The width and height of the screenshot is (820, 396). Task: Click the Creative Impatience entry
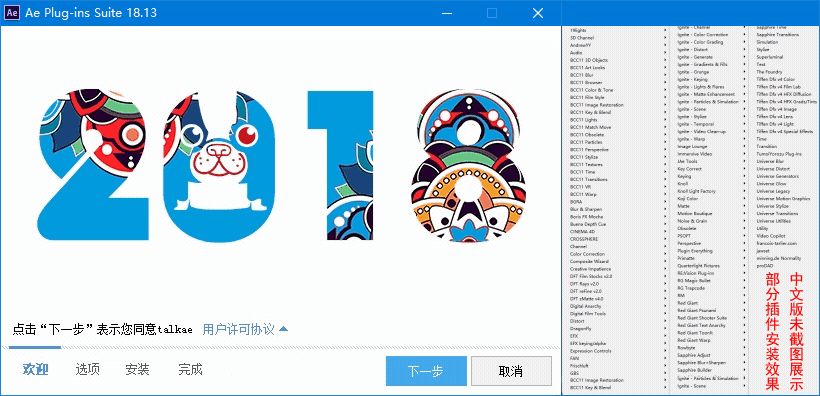point(590,268)
